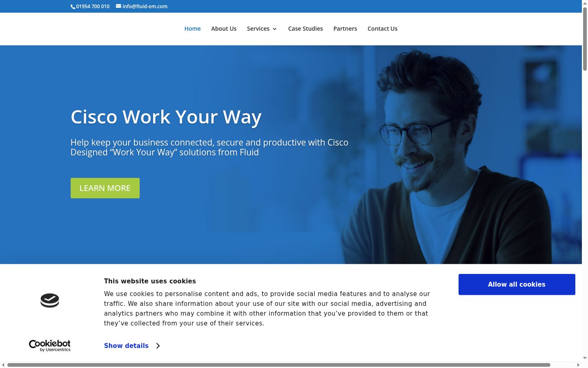Click the 'This website uses cookies' title

(150, 281)
